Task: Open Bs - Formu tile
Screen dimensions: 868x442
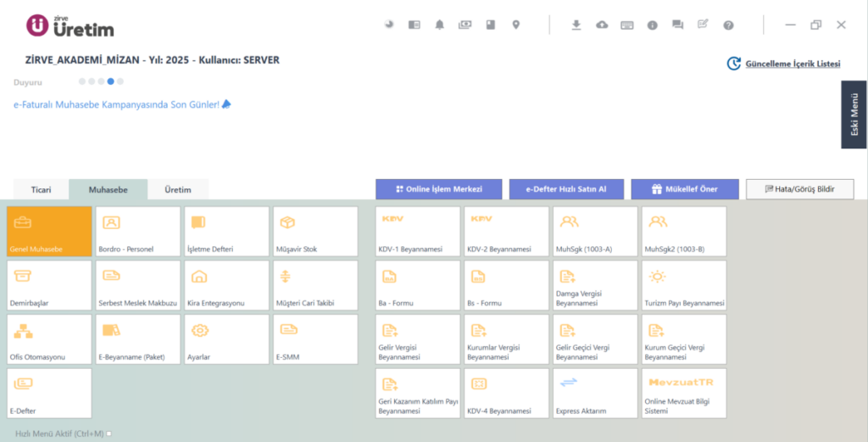Action: click(x=507, y=285)
